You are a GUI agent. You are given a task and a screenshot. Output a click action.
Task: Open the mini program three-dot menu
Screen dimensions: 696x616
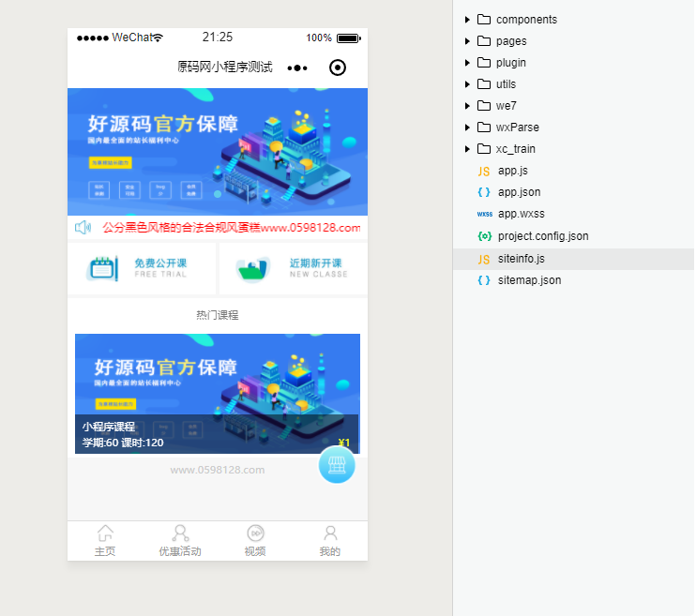297,68
